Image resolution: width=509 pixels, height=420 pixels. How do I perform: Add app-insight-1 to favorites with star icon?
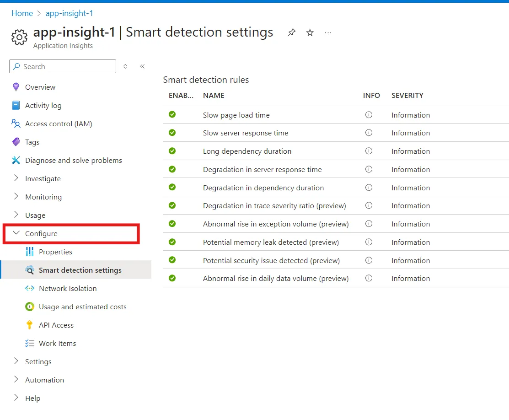[310, 32]
